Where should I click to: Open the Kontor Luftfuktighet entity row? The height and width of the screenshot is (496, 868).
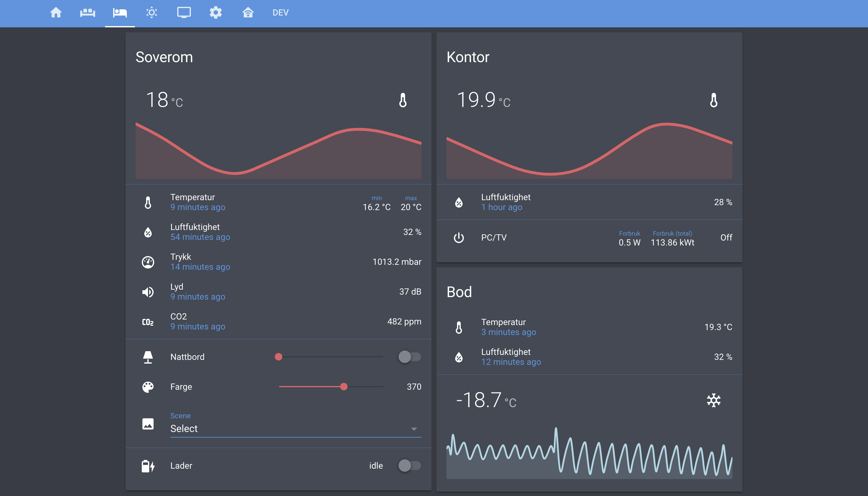[x=589, y=202]
